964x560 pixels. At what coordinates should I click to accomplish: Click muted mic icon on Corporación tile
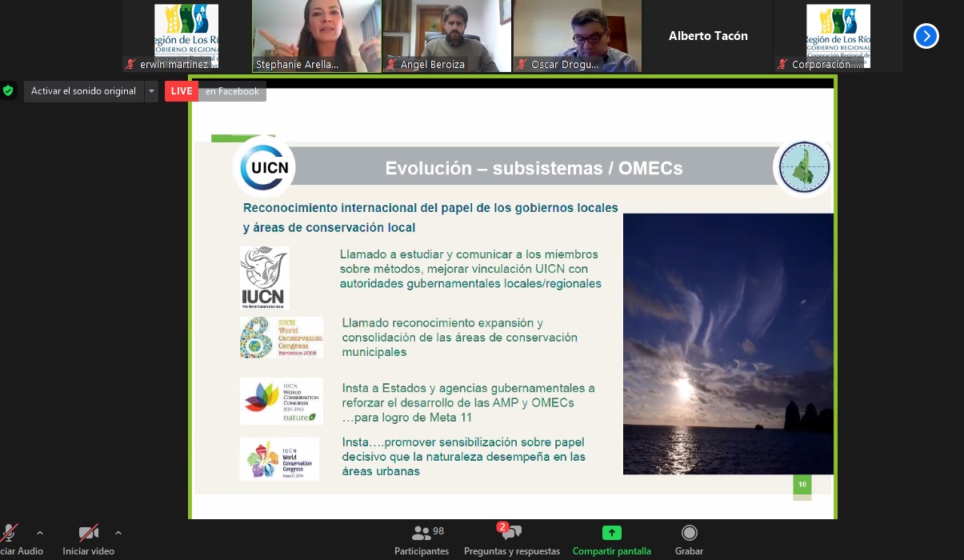(782, 64)
